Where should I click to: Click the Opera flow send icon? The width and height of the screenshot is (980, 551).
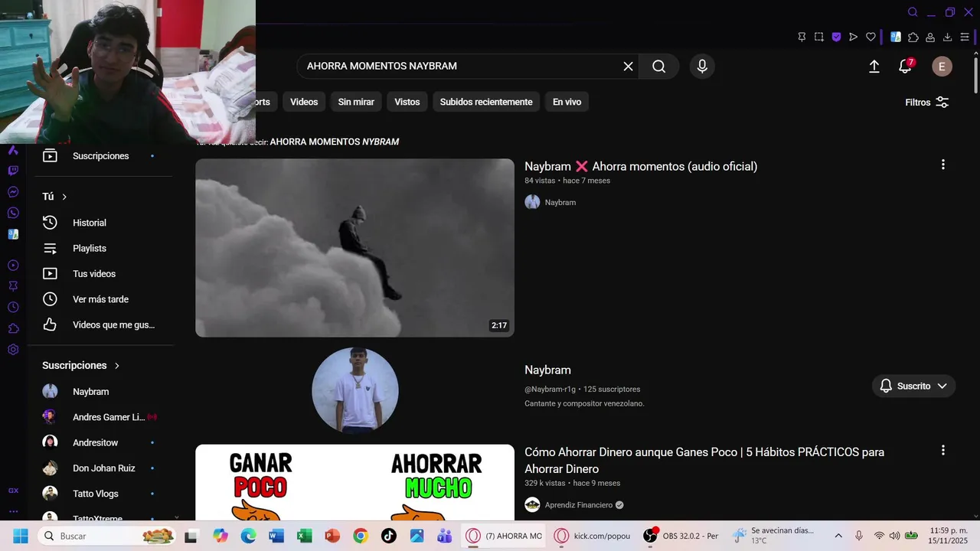(854, 37)
